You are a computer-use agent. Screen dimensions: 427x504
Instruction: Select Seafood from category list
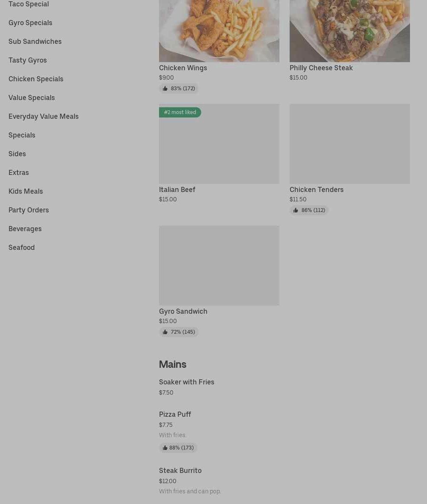(22, 247)
